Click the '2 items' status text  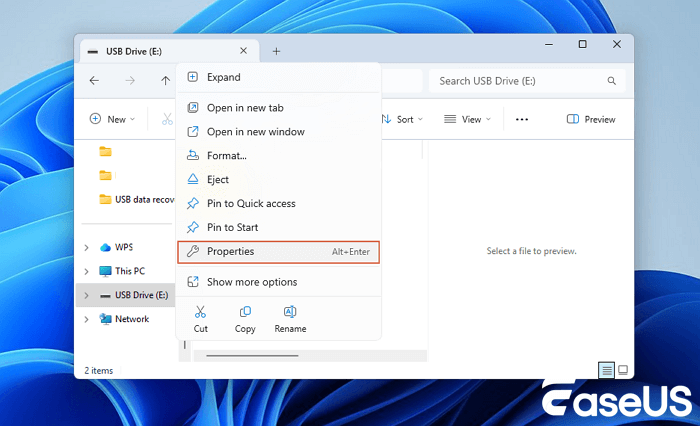point(99,371)
